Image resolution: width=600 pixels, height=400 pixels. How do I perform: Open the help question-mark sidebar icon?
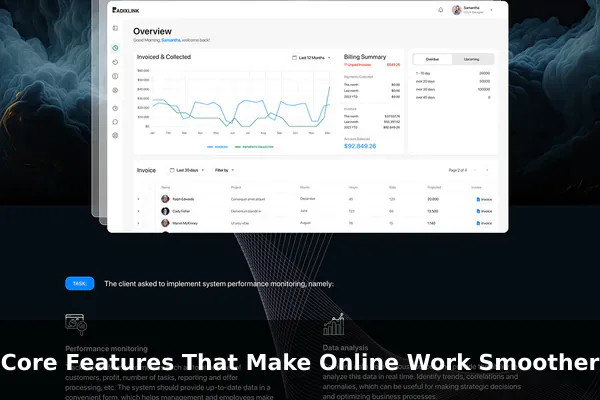[x=115, y=108]
